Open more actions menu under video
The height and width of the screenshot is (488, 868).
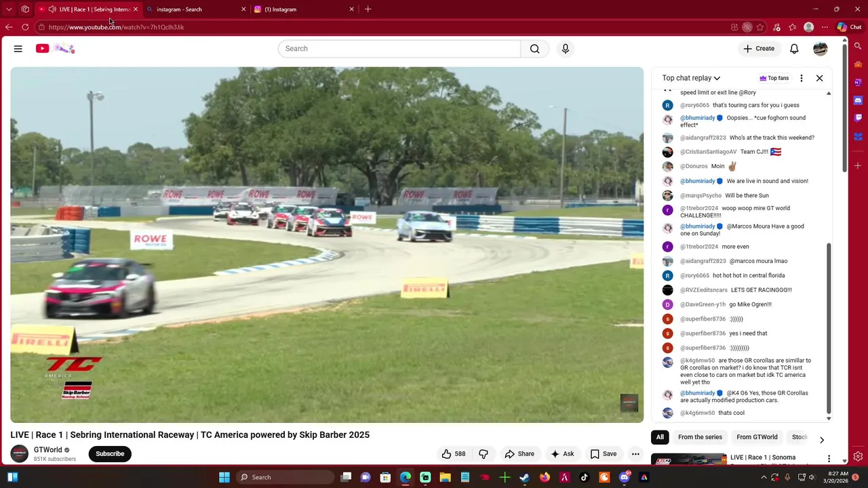coord(635,454)
